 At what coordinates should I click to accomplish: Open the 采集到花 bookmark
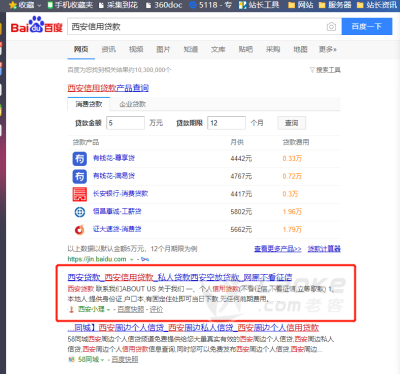click(118, 5)
